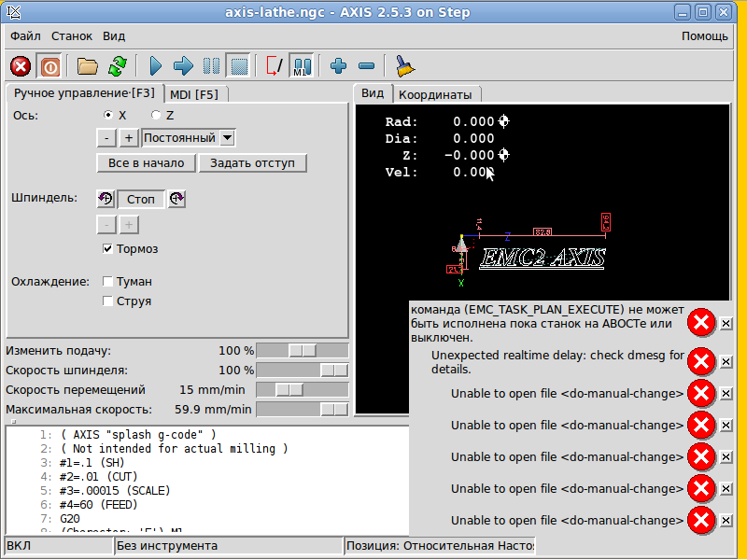Switch to Ручное управление [F3] tab
747x560 pixels.
85,92
